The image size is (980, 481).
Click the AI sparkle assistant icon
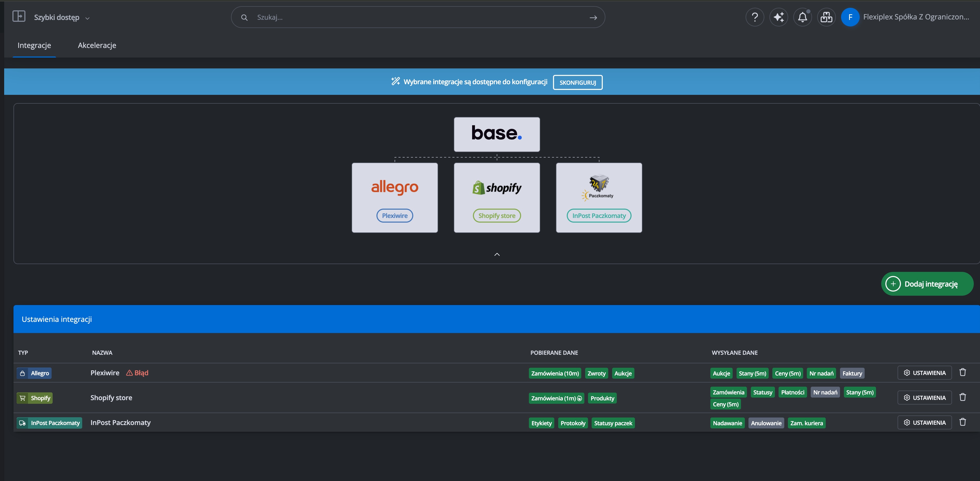pyautogui.click(x=778, y=17)
